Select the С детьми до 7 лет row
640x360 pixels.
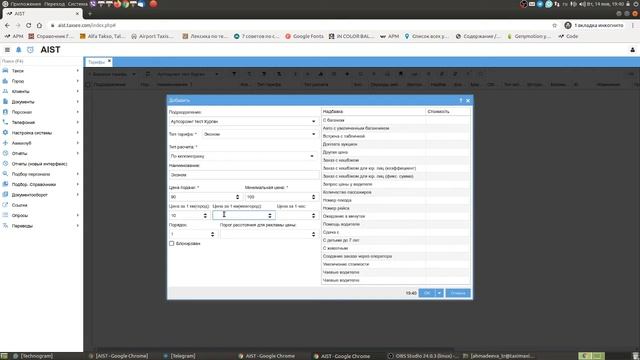coord(396,240)
